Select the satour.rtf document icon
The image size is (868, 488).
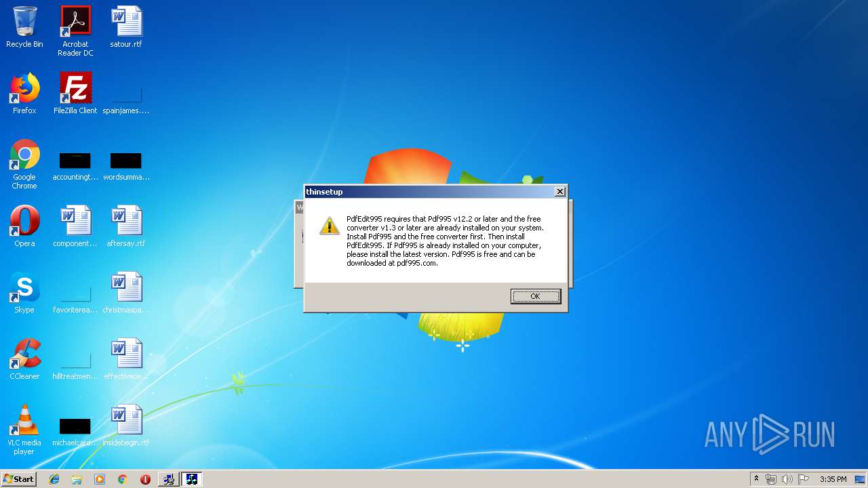click(x=126, y=27)
